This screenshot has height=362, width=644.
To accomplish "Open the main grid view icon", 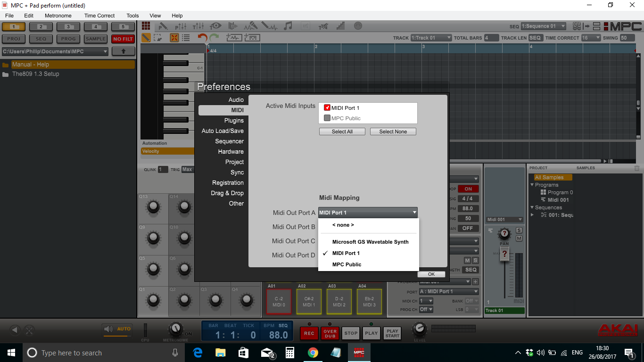I will tap(146, 26).
